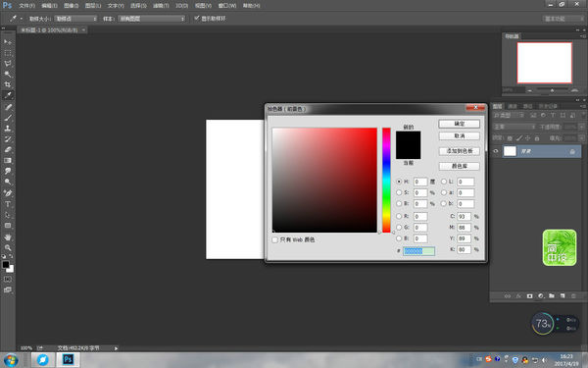Click the new group folder icon
The width and height of the screenshot is (588, 368).
(551, 296)
